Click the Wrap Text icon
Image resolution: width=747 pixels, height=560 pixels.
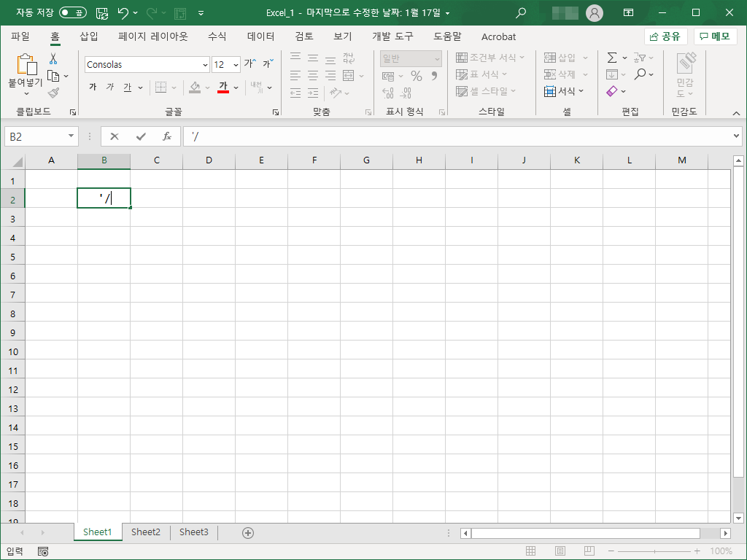coord(349,58)
